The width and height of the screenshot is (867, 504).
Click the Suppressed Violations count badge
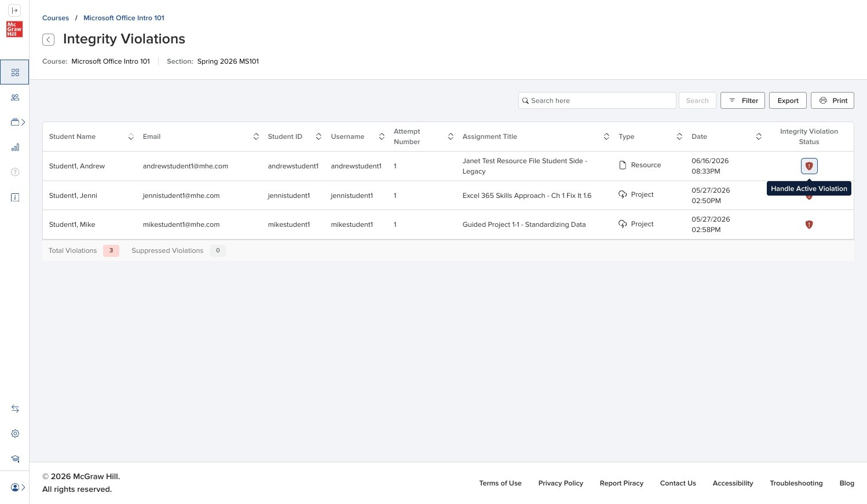218,251
